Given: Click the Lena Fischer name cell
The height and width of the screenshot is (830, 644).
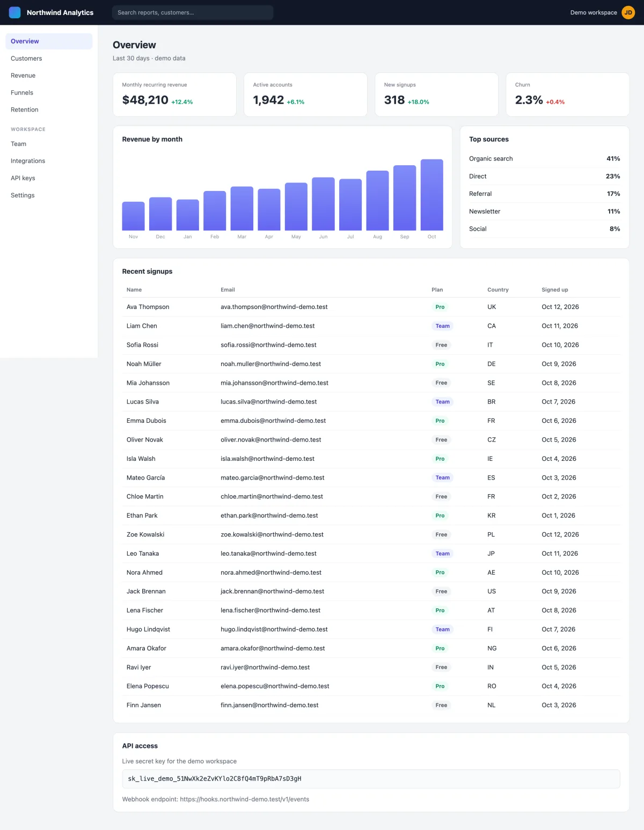Looking at the screenshot, I should click(x=145, y=611).
